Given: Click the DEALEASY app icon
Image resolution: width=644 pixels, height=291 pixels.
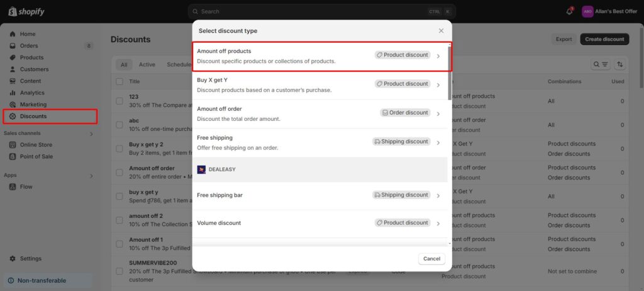Looking at the screenshot, I should 201,169.
